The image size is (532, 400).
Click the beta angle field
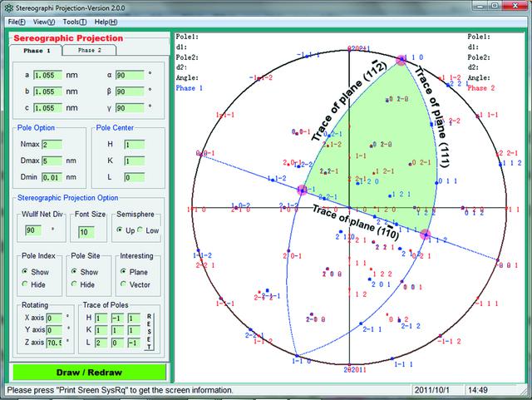[130, 91]
